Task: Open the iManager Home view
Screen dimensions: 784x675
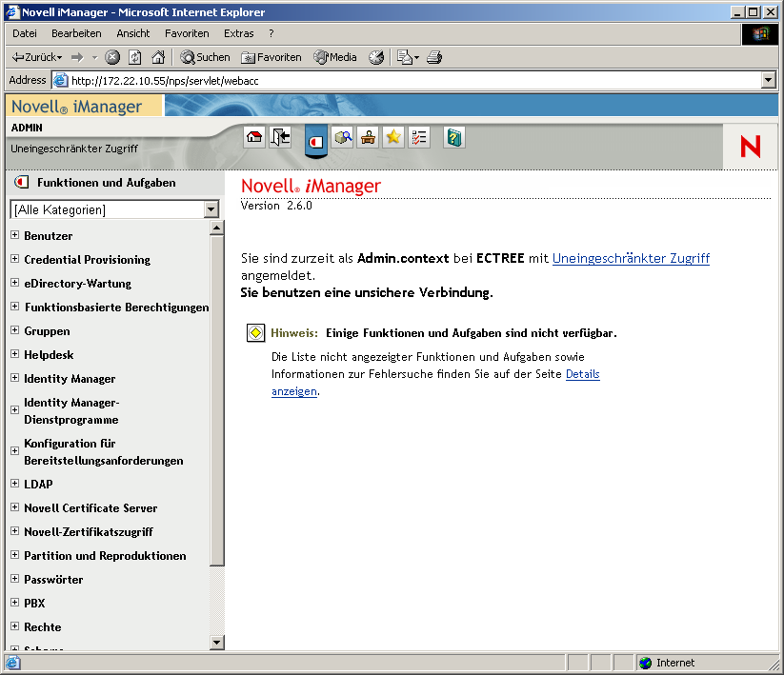Action: click(x=253, y=137)
